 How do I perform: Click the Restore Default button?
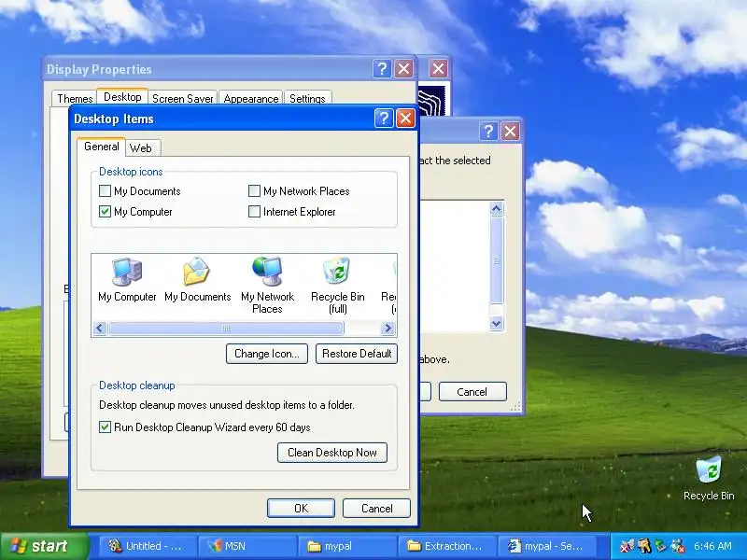pyautogui.click(x=357, y=354)
